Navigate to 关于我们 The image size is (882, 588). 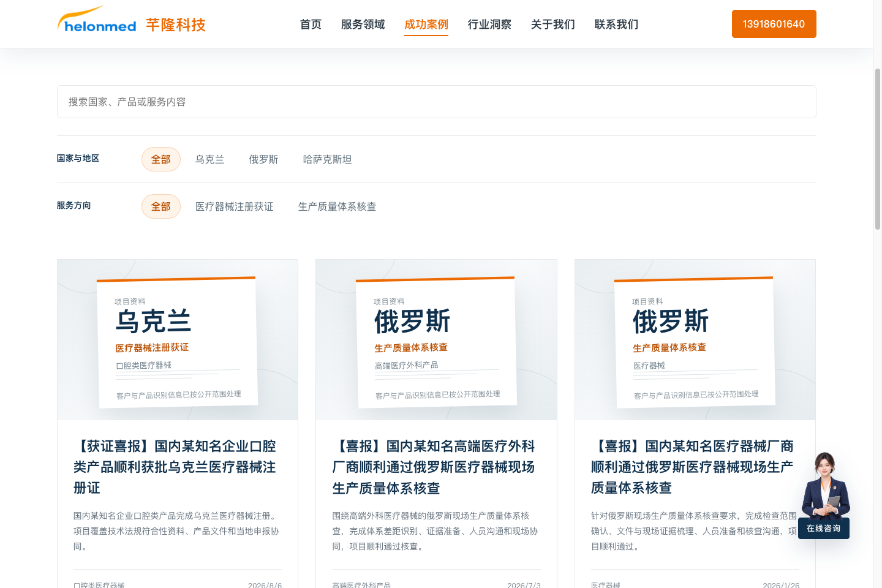(x=553, y=24)
